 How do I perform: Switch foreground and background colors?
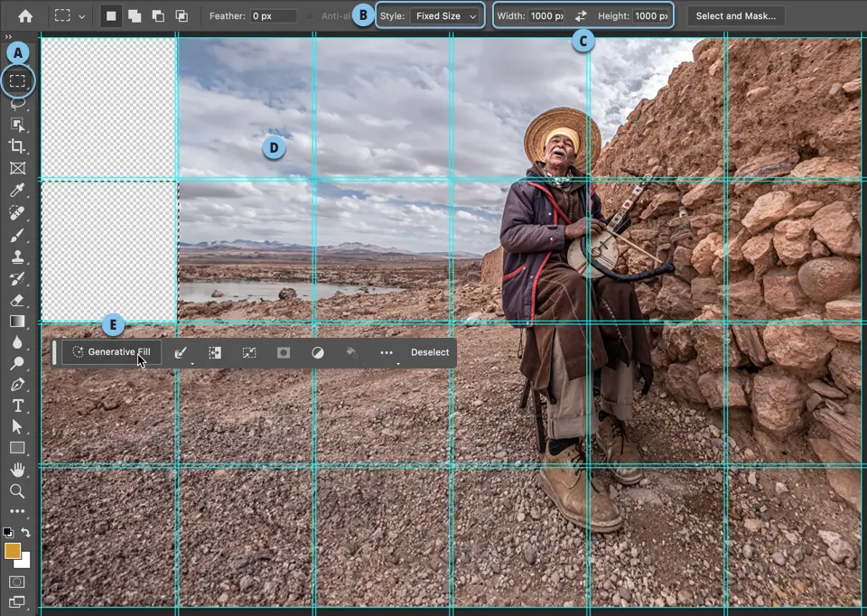pos(25,532)
